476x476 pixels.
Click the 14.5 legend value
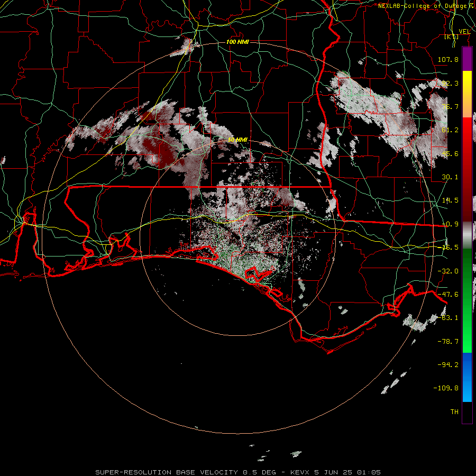coord(450,200)
